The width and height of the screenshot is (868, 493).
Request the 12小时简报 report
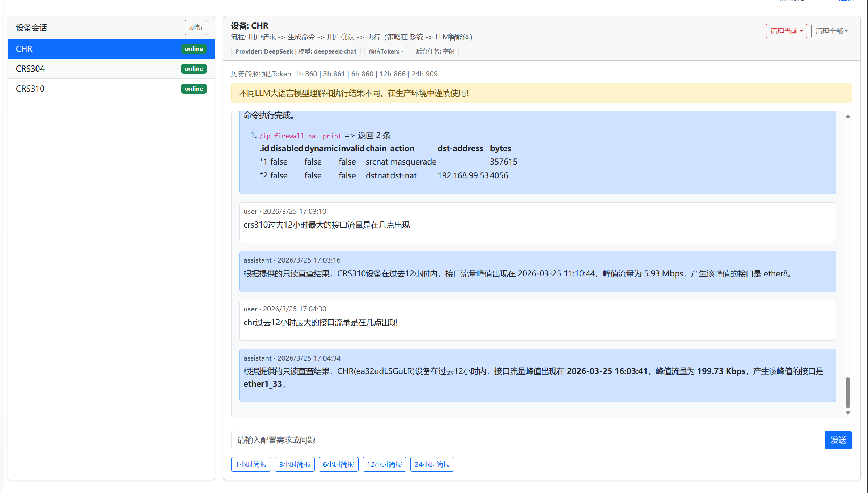(x=384, y=464)
